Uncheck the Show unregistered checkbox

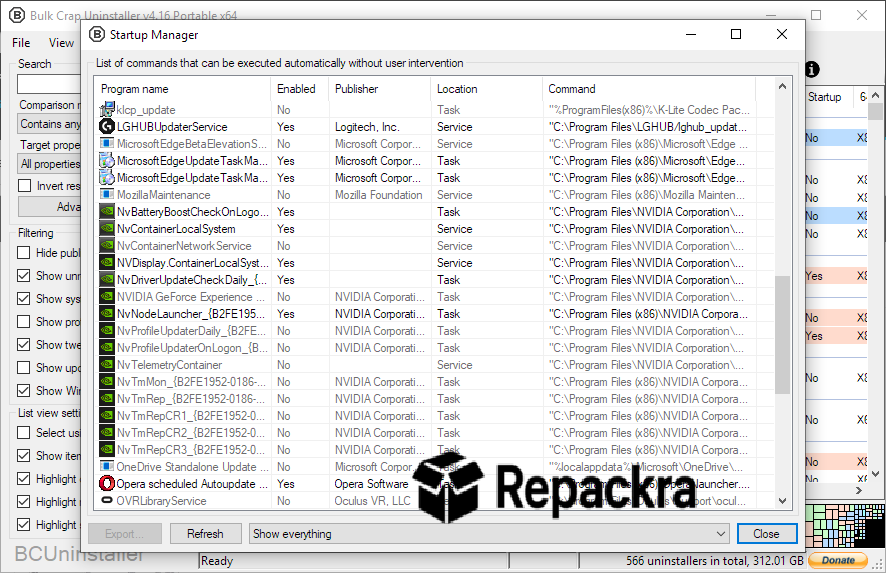coord(24,275)
